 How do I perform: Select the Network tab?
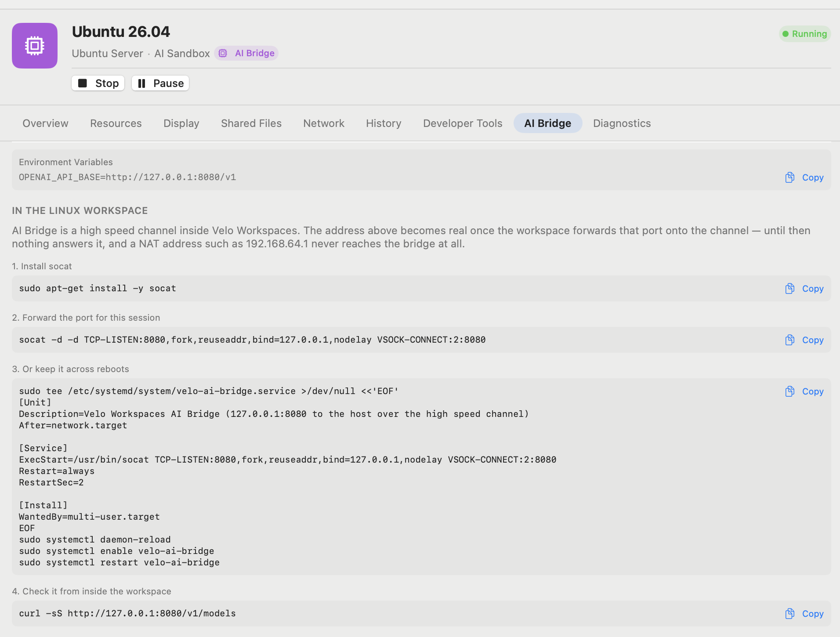point(324,123)
